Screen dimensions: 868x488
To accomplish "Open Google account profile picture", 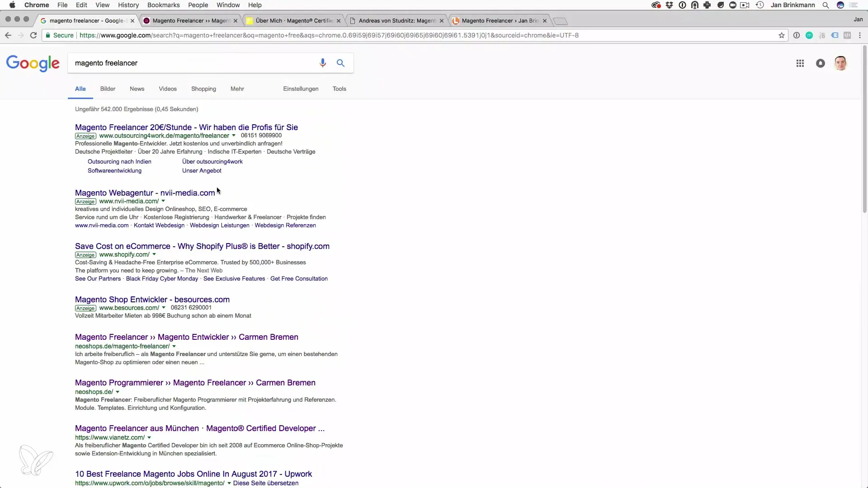I will click(x=840, y=63).
